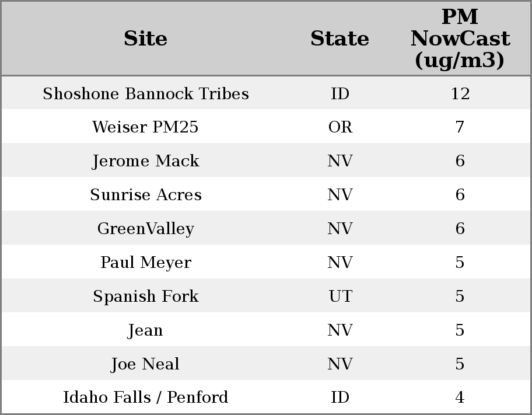Select the PM value 12 cell
The image size is (532, 415).
point(460,93)
